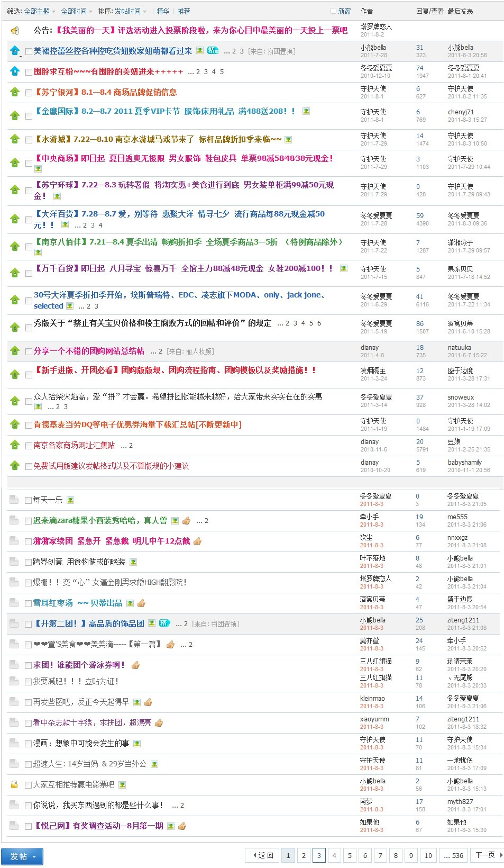Check the box for 美裙控蕾丝控 thread
The height and width of the screenshot is (868, 504).
click(29, 52)
